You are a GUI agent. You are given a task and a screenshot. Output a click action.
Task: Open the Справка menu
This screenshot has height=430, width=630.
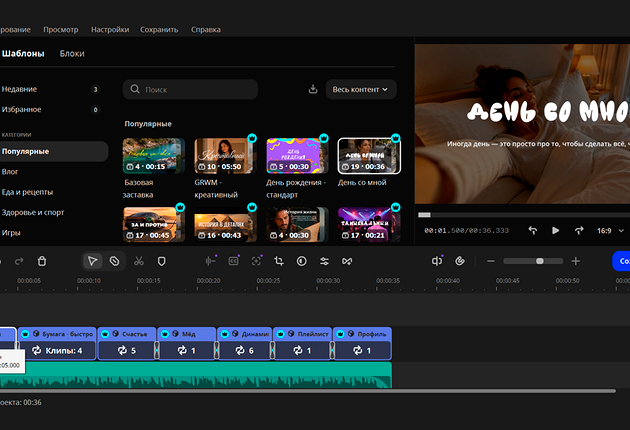coord(206,30)
